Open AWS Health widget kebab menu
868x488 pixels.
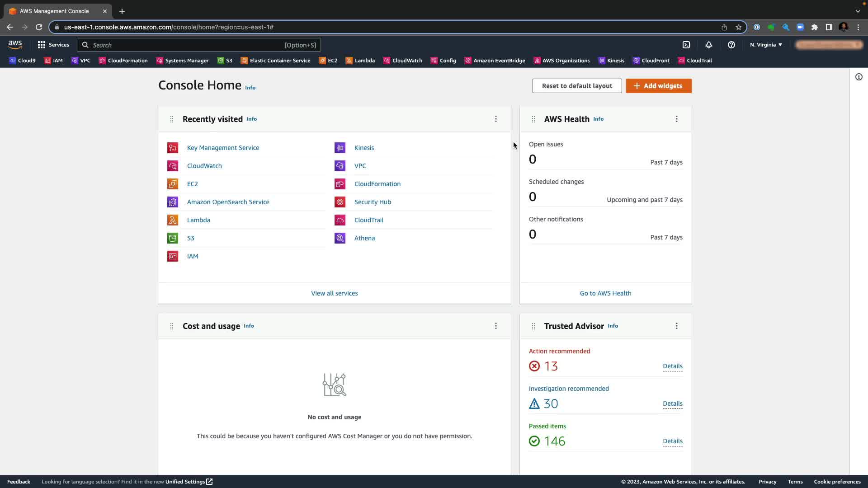tap(677, 119)
